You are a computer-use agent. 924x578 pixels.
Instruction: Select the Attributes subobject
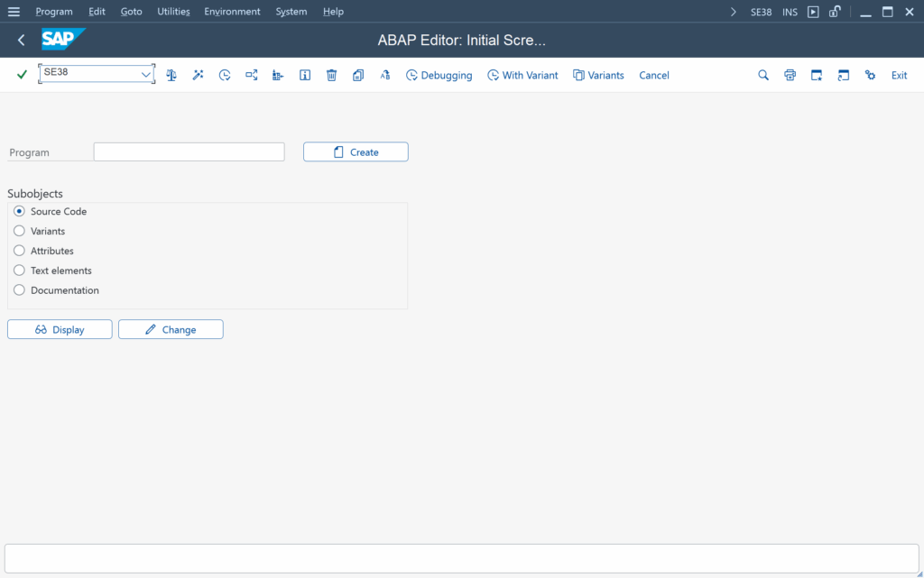(x=19, y=251)
